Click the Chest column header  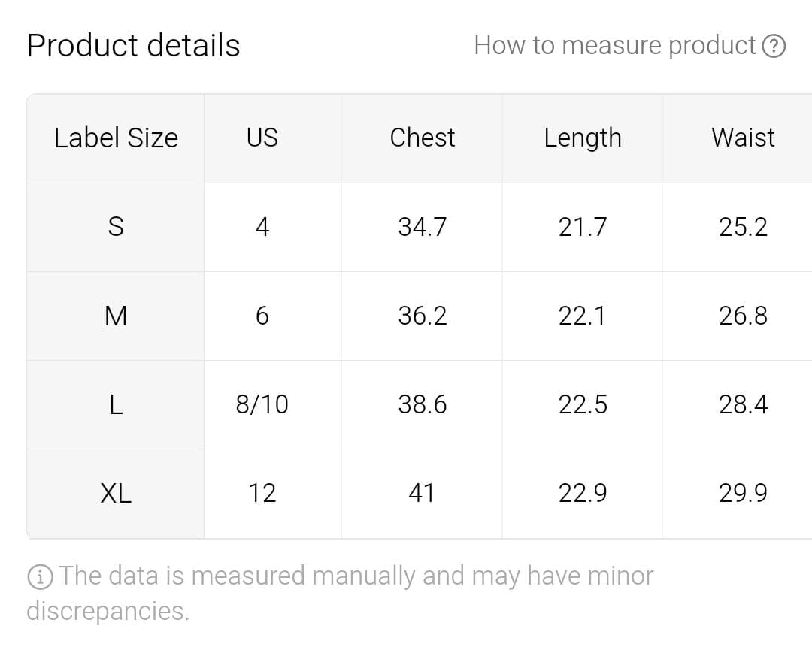point(422,138)
